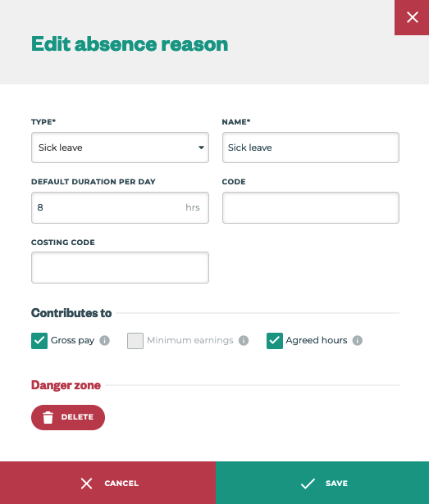
Task: Focus the Default duration per day field
Action: (x=120, y=207)
